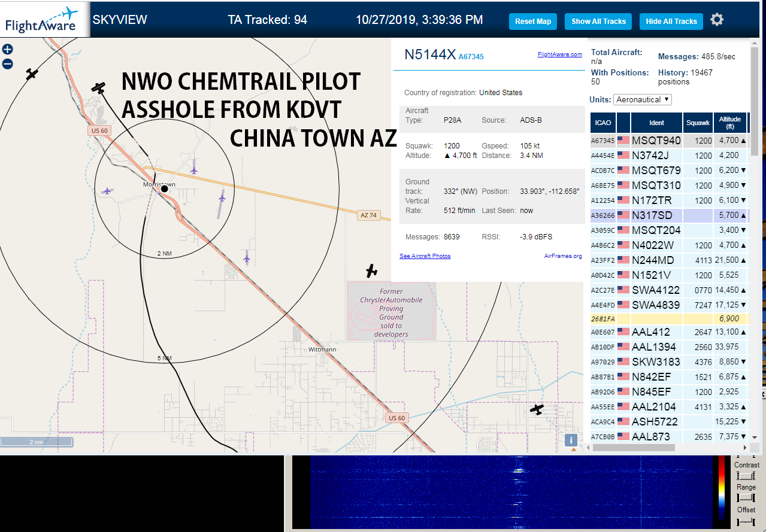Click the US flag in the N244MD row
The height and width of the screenshot is (532, 766).
623,260
